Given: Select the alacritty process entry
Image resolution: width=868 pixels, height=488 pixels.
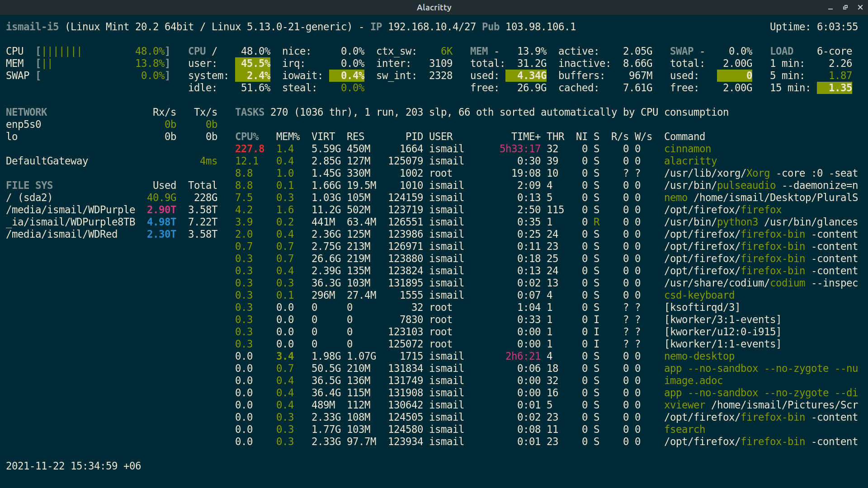Looking at the screenshot, I should [690, 160].
